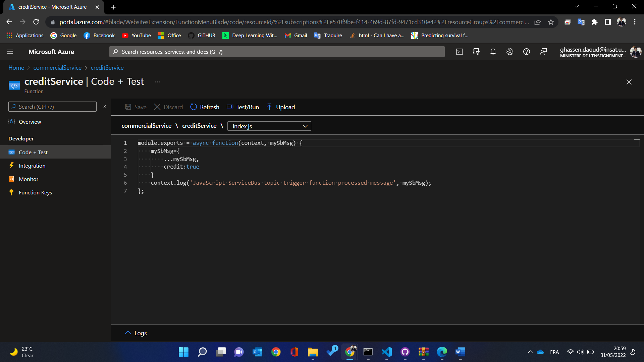
Task: Open Chrome tab search chevron
Action: tap(577, 6)
